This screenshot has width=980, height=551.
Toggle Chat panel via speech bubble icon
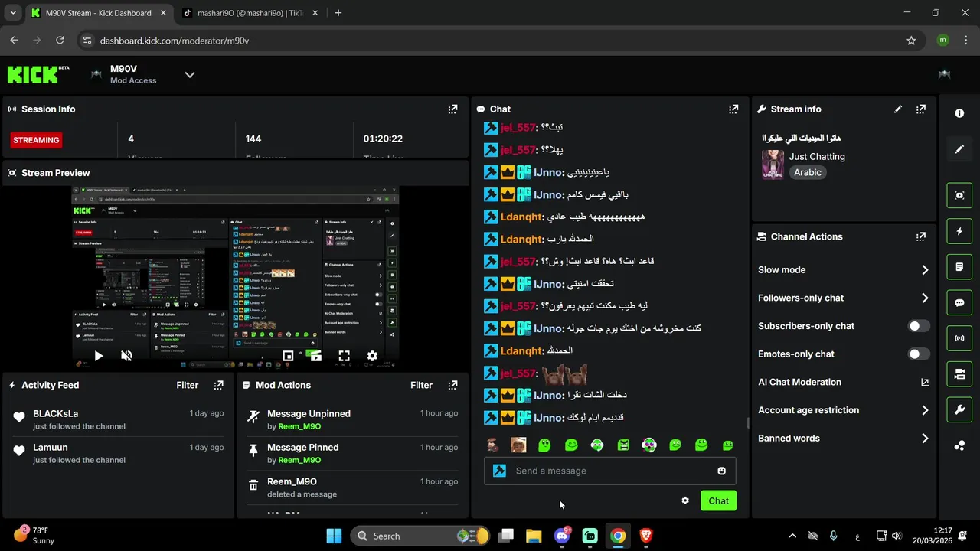click(x=959, y=302)
